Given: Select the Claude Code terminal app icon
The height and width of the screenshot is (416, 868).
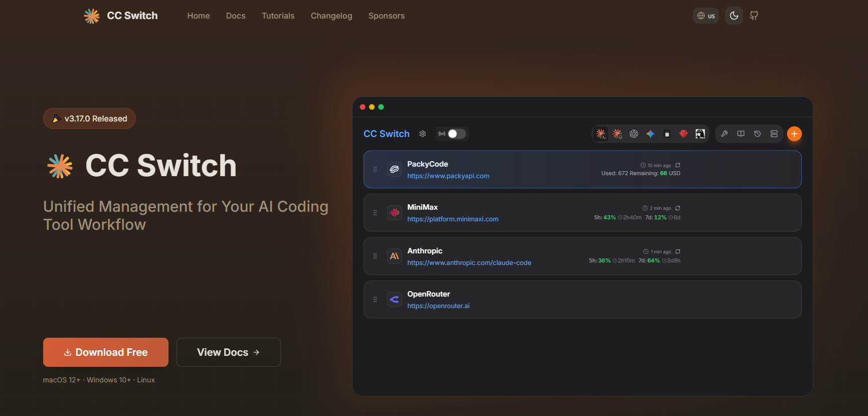Looking at the screenshot, I should (601, 134).
